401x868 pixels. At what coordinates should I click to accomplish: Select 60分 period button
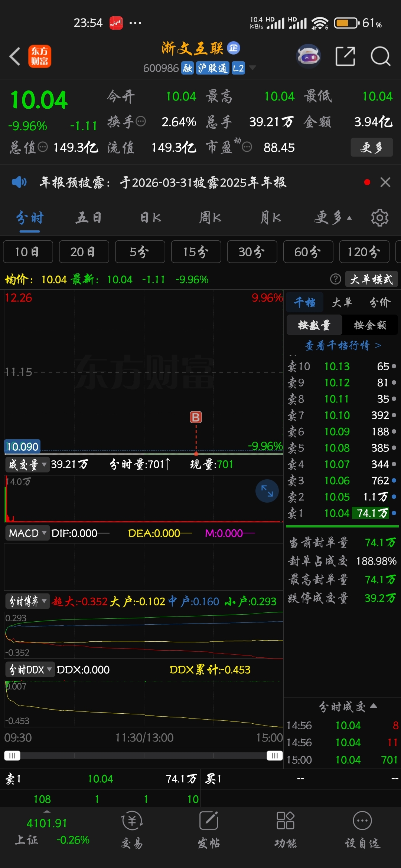pyautogui.click(x=308, y=251)
